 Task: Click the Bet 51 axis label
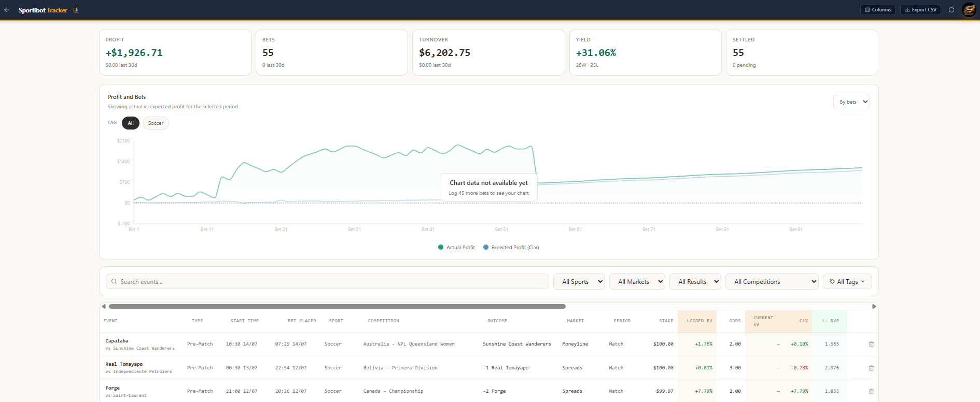tap(501, 229)
